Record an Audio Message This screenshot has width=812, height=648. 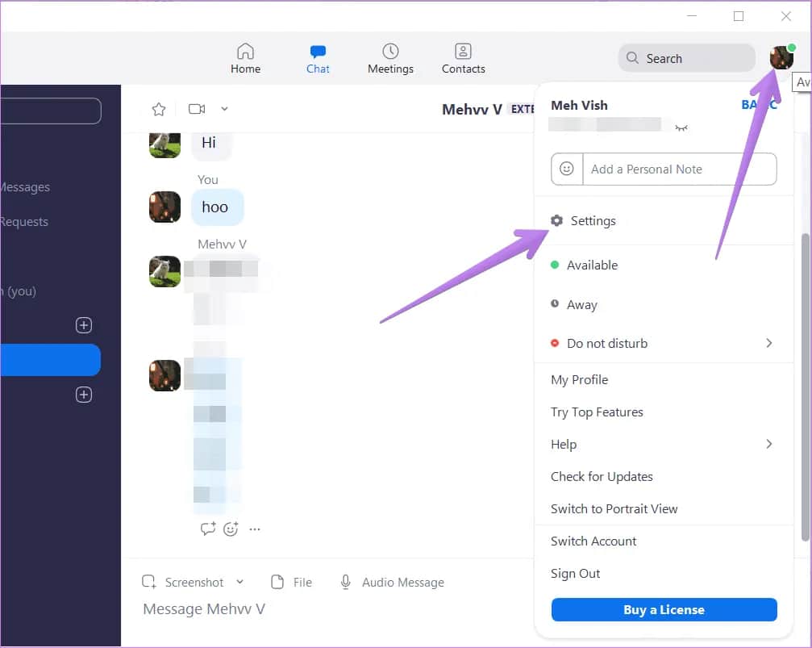(393, 582)
